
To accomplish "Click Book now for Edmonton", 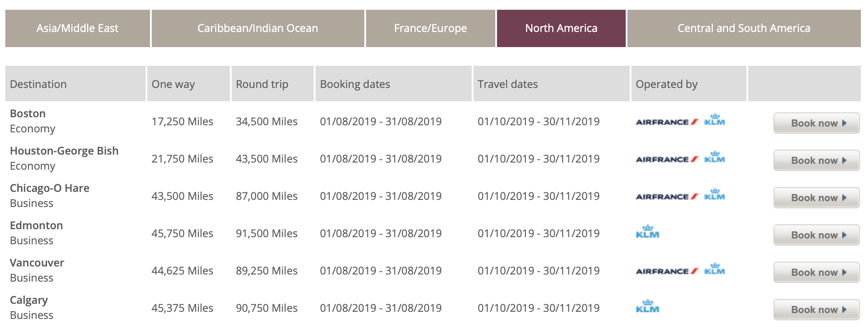I will 816,235.
